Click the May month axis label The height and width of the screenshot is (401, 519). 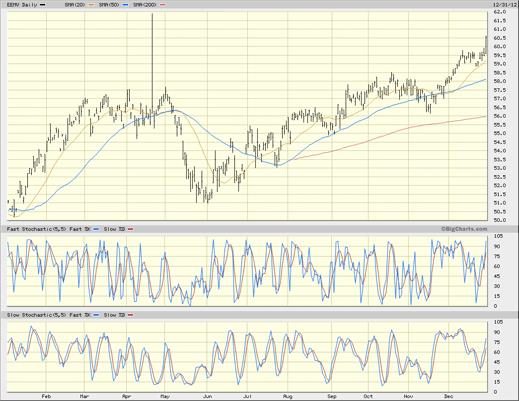(x=165, y=396)
